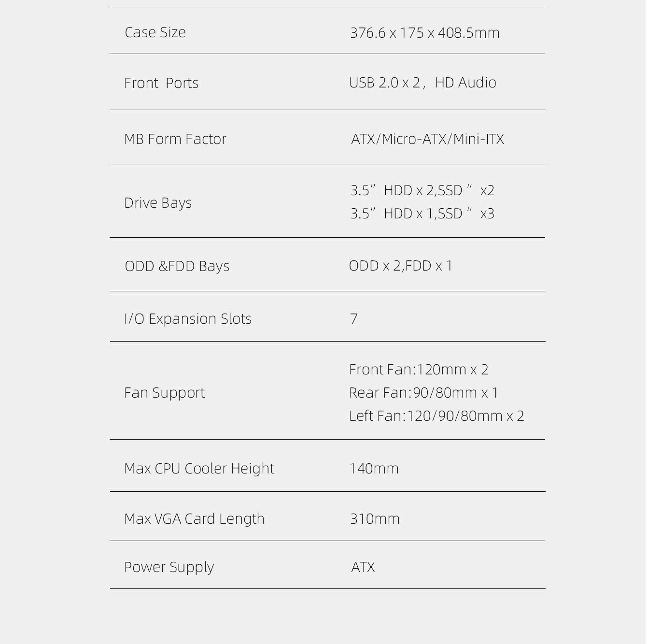Screen dimensions: 647x644
Task: Click the I/O Expansion Slots label
Action: coord(188,319)
